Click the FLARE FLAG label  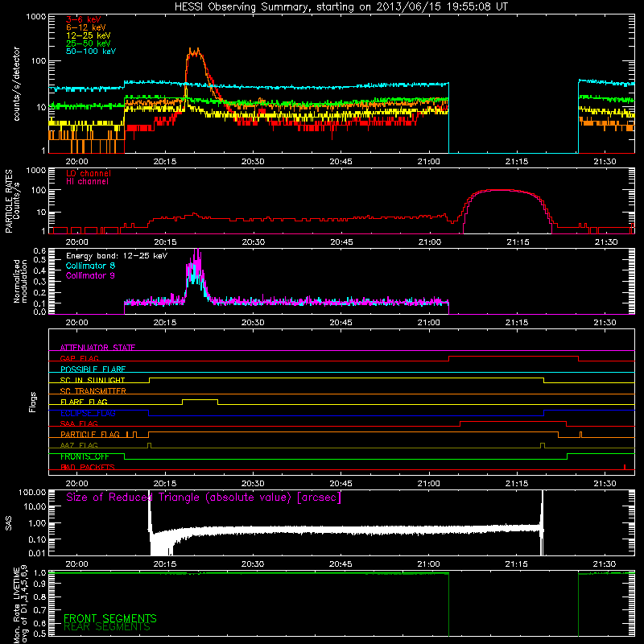pyautogui.click(x=84, y=402)
